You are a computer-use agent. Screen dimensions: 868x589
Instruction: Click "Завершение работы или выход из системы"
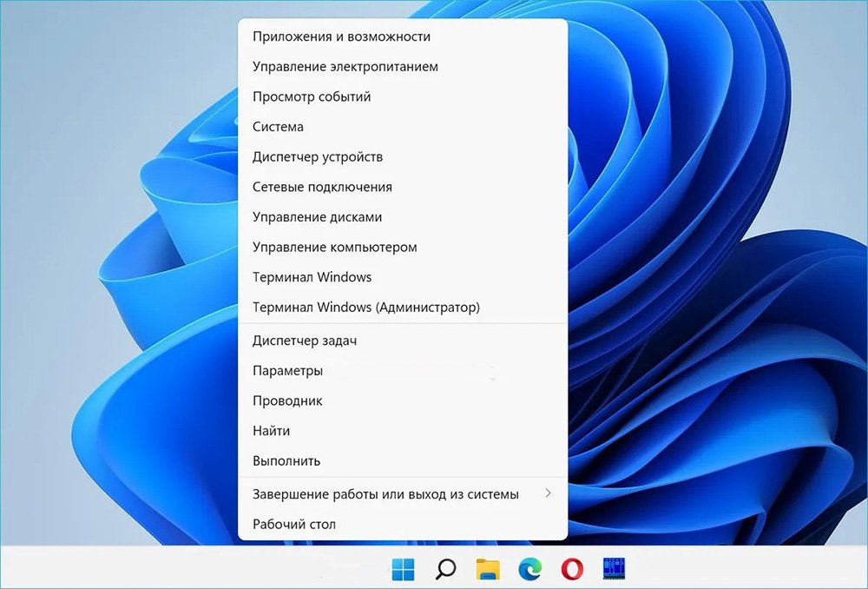point(403,493)
